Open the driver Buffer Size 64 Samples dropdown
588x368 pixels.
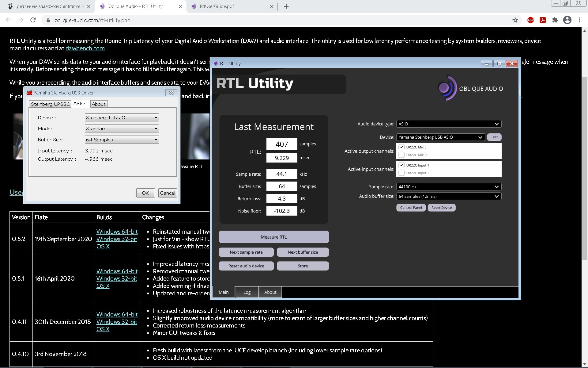pyautogui.click(x=122, y=140)
